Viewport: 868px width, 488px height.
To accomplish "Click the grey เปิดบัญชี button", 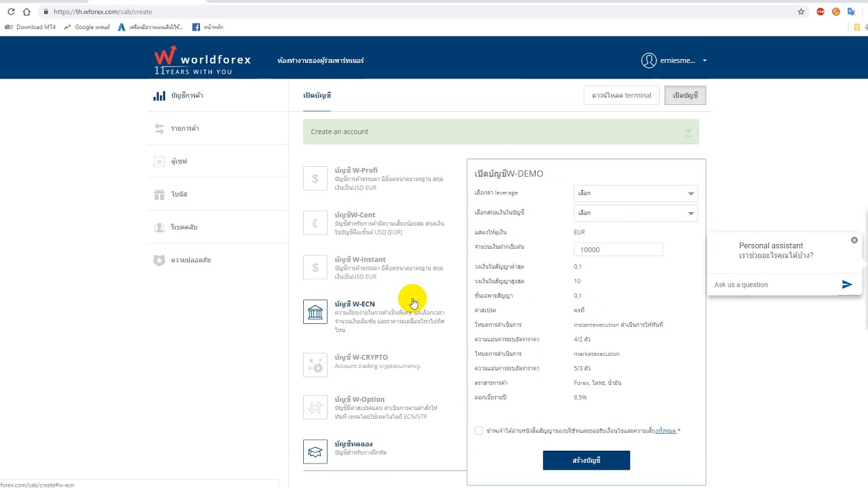I will click(x=685, y=96).
